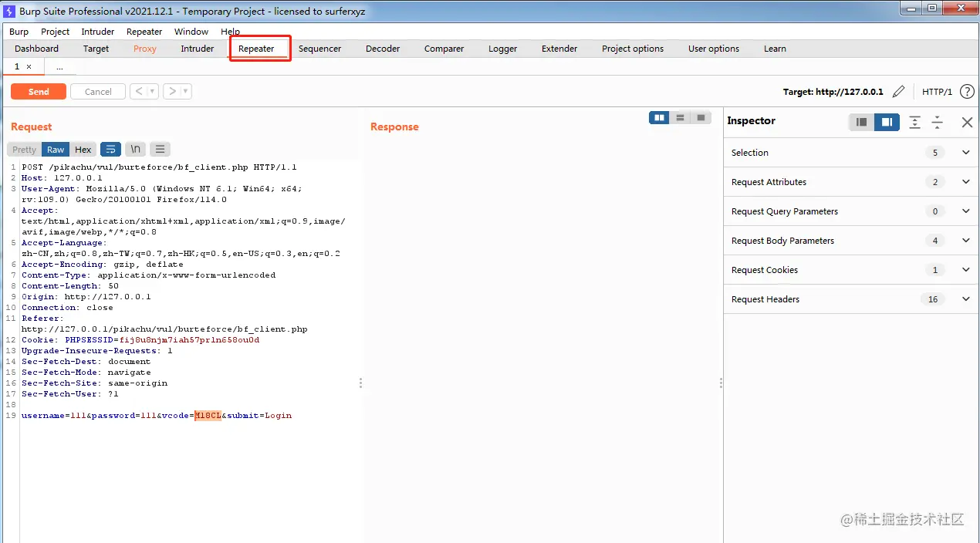Add a new Repeater tab via "..."
Screen dimensions: 980x543
pos(59,67)
